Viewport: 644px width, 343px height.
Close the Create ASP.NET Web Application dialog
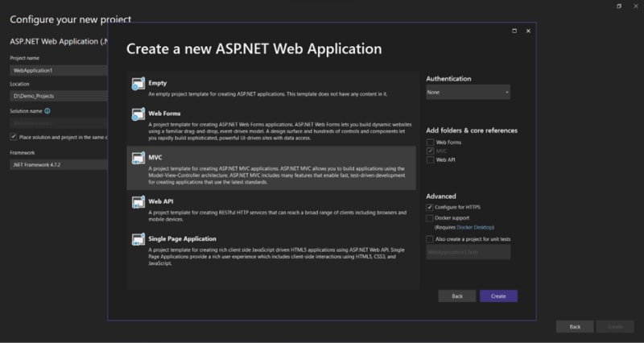pos(528,31)
